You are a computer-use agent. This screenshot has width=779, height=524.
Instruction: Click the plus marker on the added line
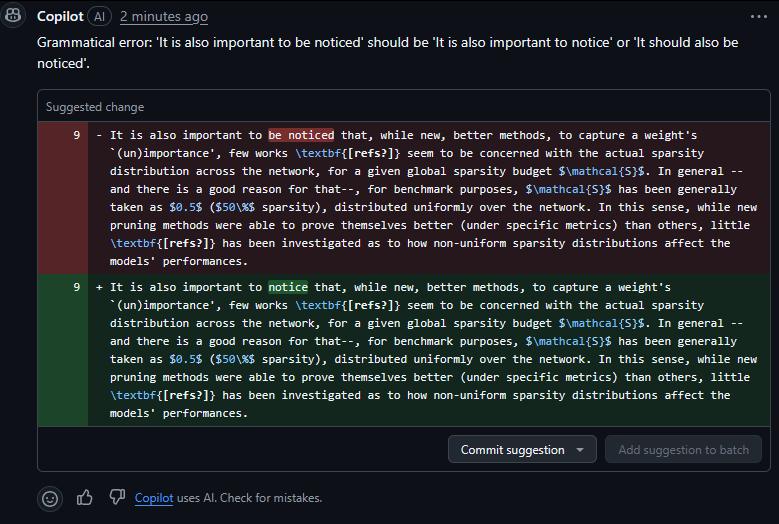point(99,287)
